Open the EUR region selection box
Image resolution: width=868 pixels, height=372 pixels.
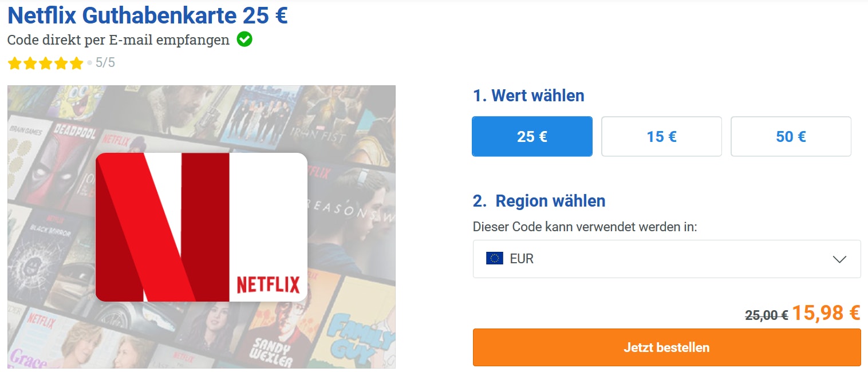click(x=666, y=259)
